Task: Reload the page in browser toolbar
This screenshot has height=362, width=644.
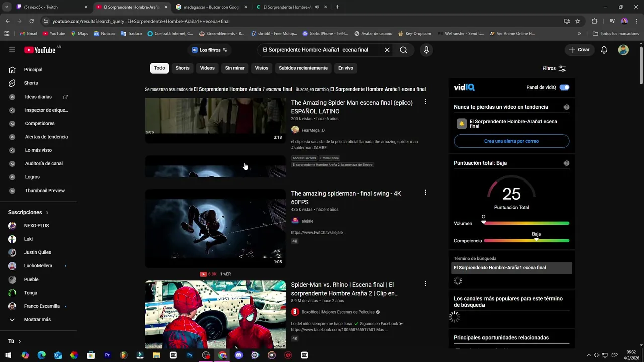Action: (x=31, y=21)
